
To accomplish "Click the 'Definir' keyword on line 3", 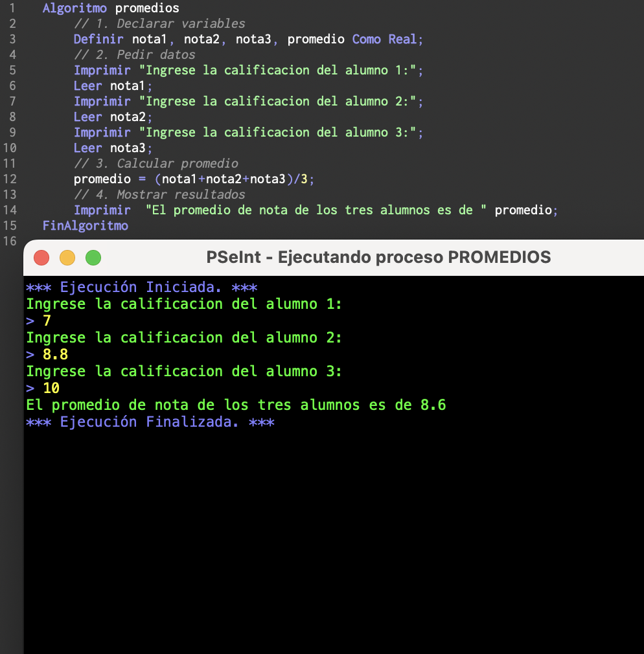I will tap(98, 39).
